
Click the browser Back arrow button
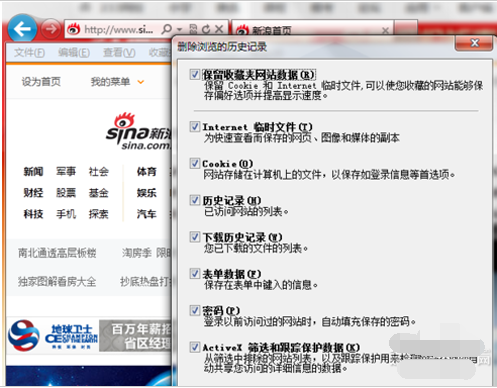[22, 29]
